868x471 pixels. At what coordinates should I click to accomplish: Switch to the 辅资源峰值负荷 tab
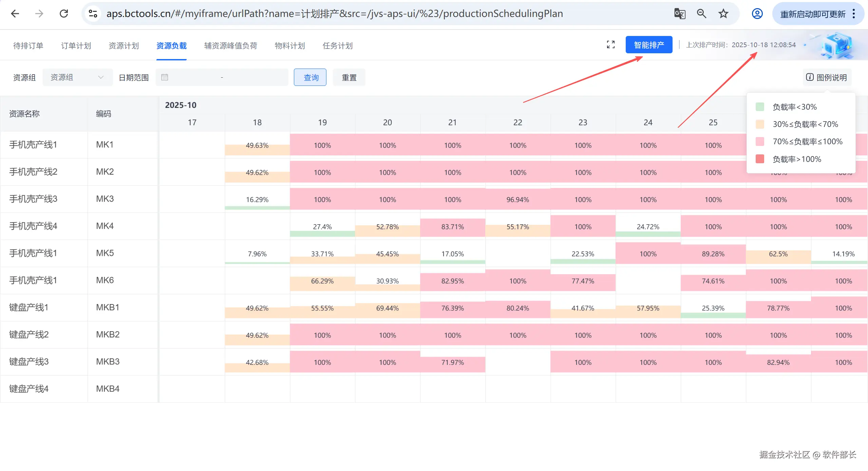(x=230, y=46)
